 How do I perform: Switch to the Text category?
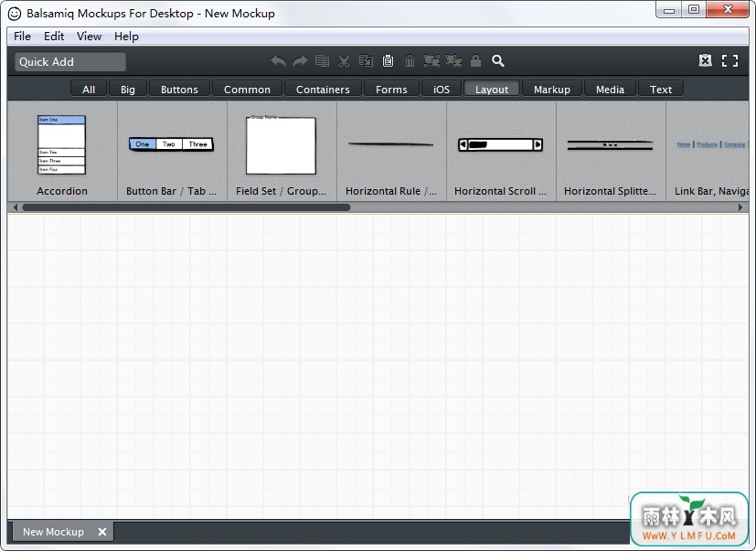pos(661,90)
